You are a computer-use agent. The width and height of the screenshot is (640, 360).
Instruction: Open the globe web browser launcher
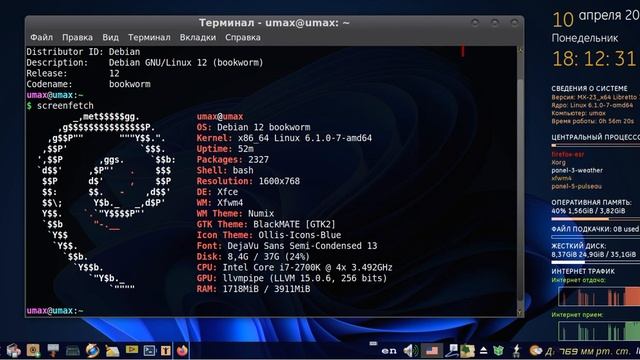click(92, 350)
